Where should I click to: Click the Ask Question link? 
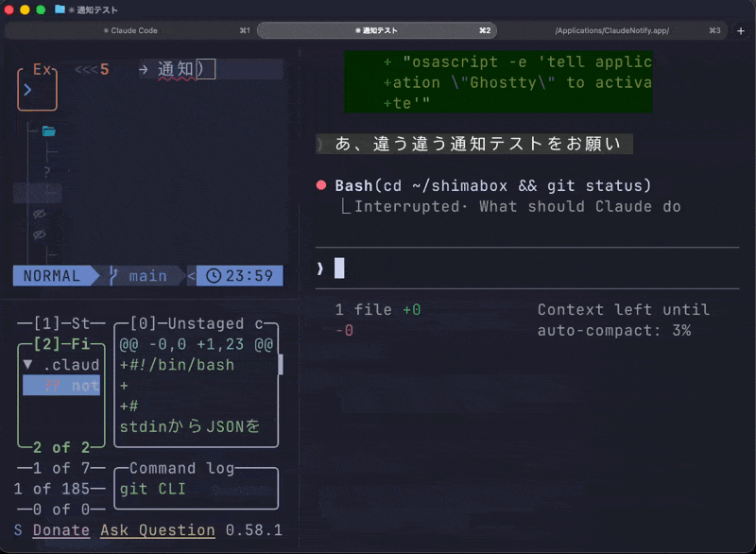(x=157, y=530)
